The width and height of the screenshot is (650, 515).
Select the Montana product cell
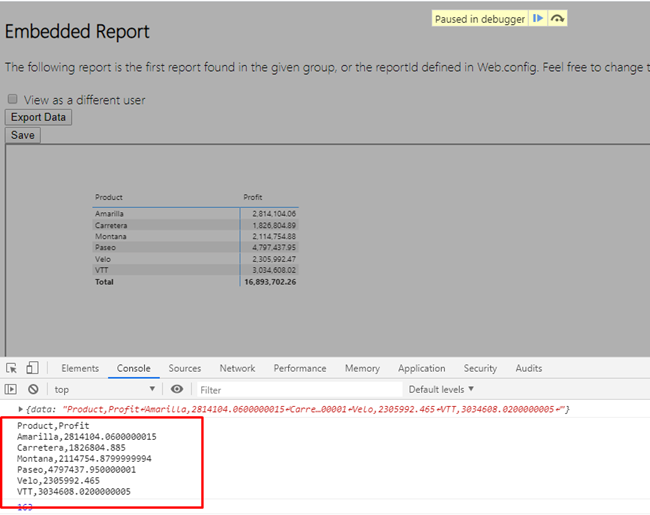111,236
